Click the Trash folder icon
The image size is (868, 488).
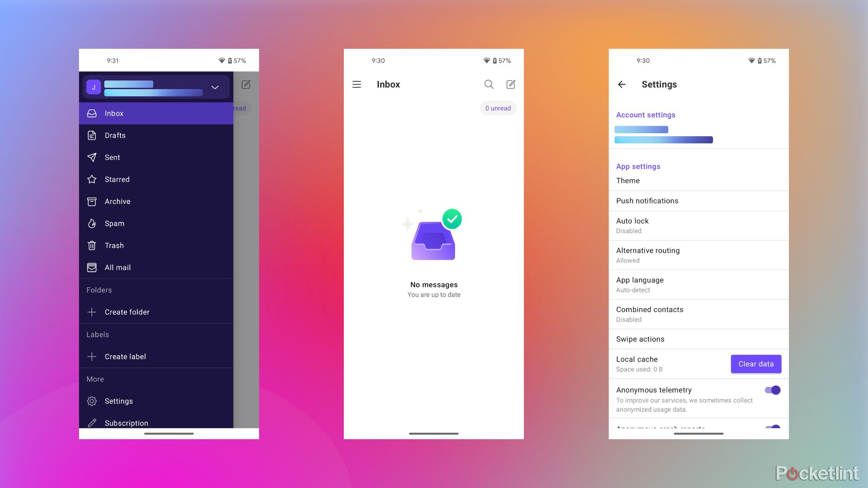[93, 245]
